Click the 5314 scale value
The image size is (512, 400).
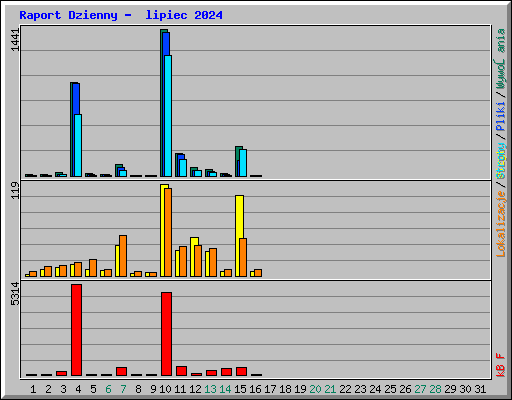pos(15,294)
